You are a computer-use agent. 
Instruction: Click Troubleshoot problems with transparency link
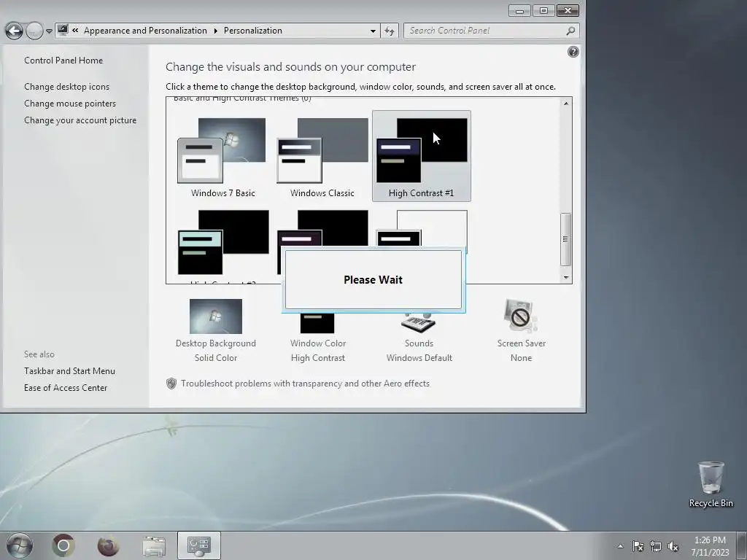coord(305,384)
